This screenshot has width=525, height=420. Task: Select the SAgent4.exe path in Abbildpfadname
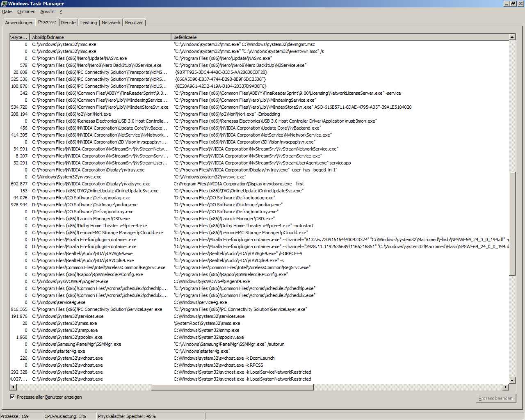pyautogui.click(x=71, y=281)
